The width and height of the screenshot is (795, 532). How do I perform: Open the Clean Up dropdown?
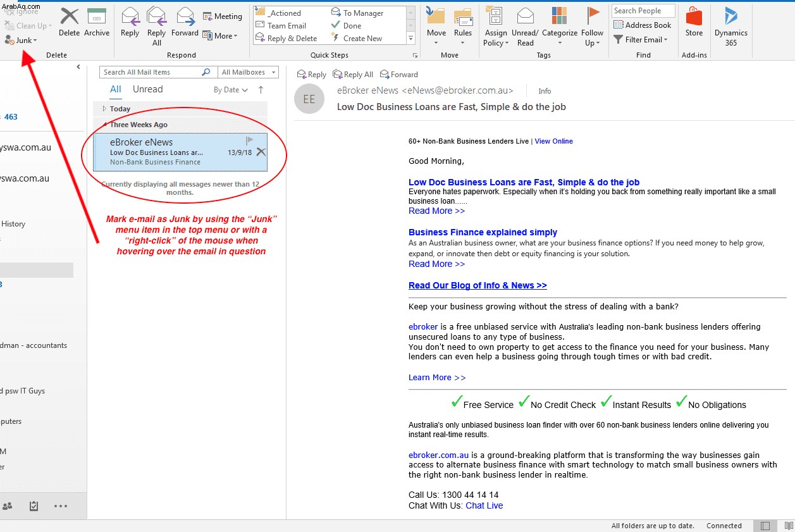point(28,26)
